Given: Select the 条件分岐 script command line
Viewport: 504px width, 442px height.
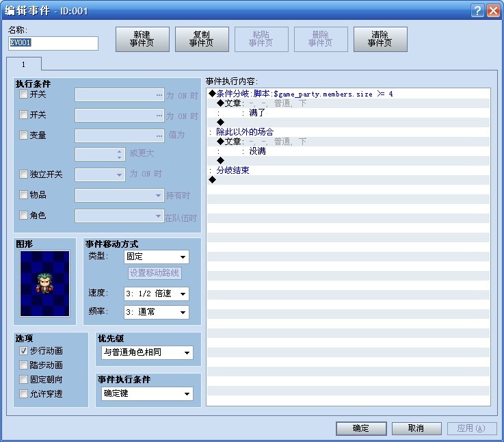Looking at the screenshot, I should tap(349, 94).
